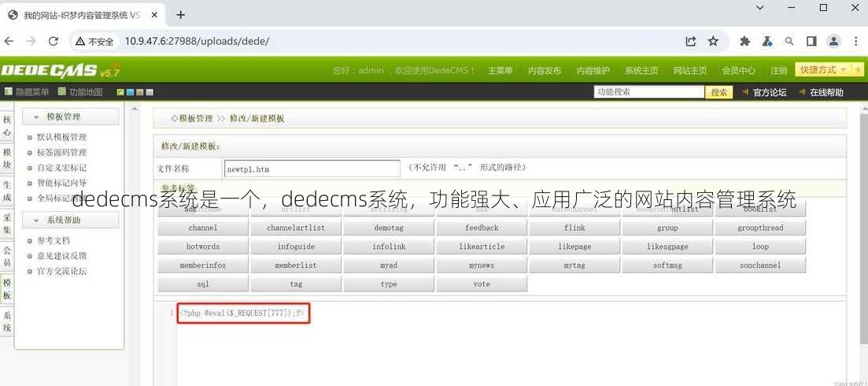This screenshot has width=868, height=386.
Task: Click the sql tag button
Action: (202, 284)
